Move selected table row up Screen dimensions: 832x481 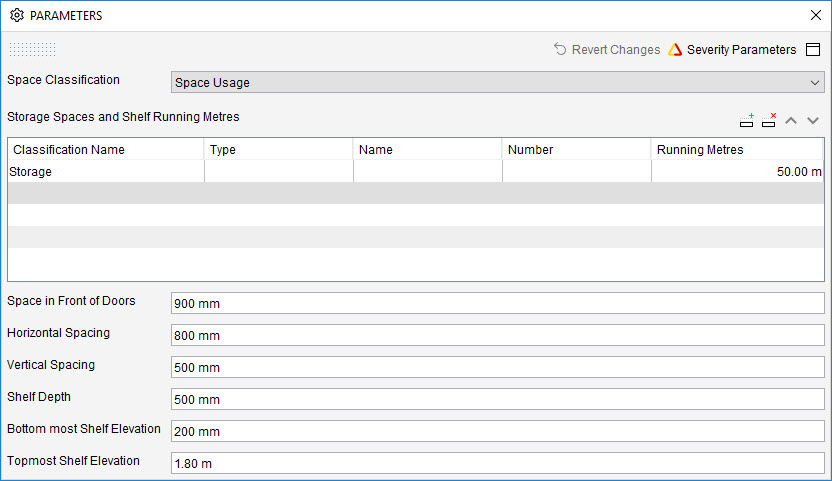coord(791,121)
